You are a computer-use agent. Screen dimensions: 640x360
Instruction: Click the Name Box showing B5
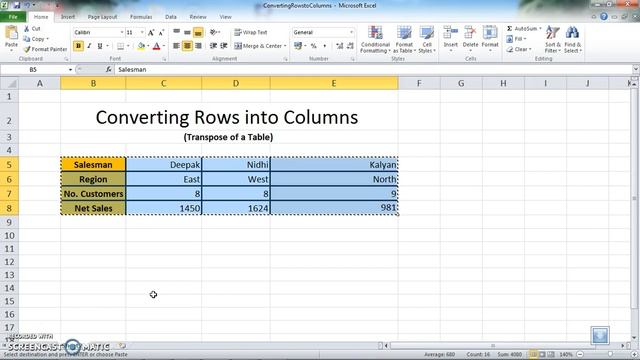pos(33,70)
